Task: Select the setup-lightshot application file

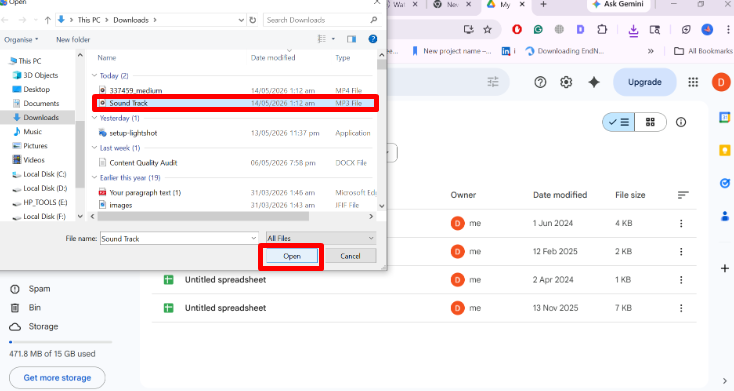Action: point(235,133)
